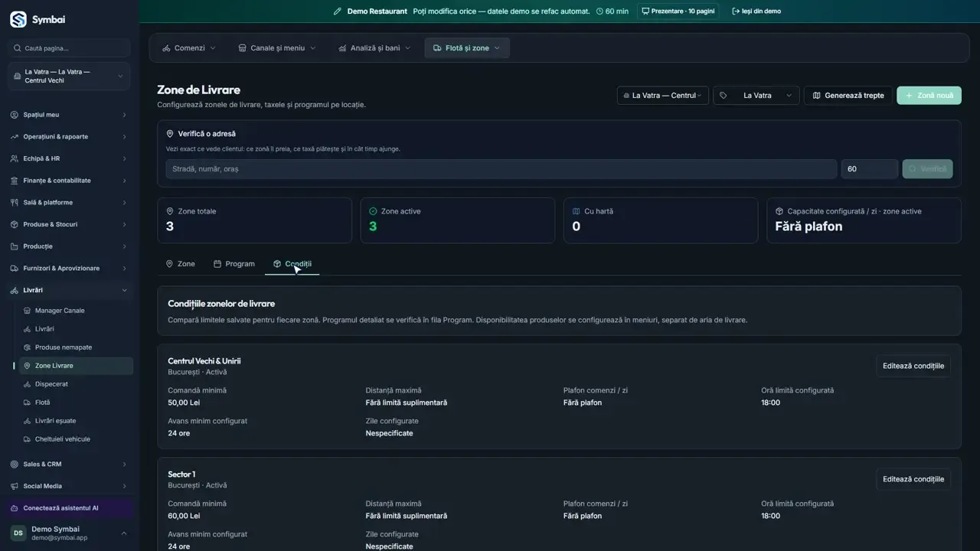Viewport: 980px width, 551px height.
Task: Open the Flotă și zone dropdown
Action: coord(467,48)
